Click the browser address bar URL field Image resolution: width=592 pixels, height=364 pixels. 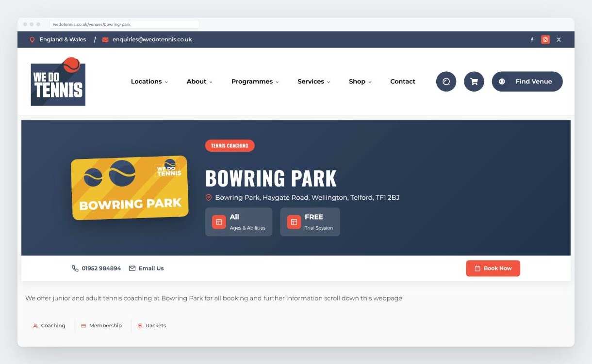[x=124, y=24]
